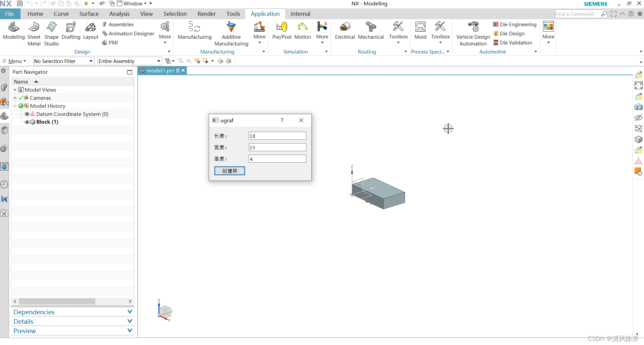Launch Vehicle Design Automation
Screen dimensions: 644x345
coord(473,34)
